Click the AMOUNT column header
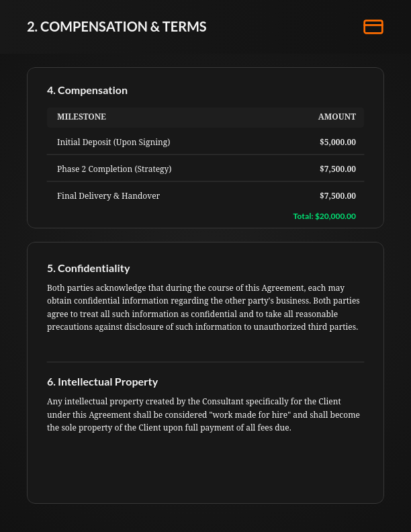Image resolution: width=411 pixels, height=532 pixels. pos(336,117)
